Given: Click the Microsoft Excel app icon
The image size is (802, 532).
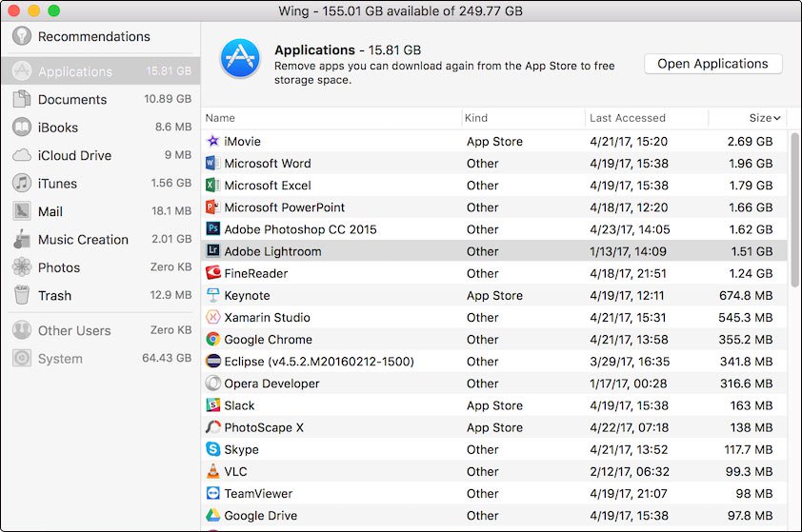Looking at the screenshot, I should click(x=212, y=185).
